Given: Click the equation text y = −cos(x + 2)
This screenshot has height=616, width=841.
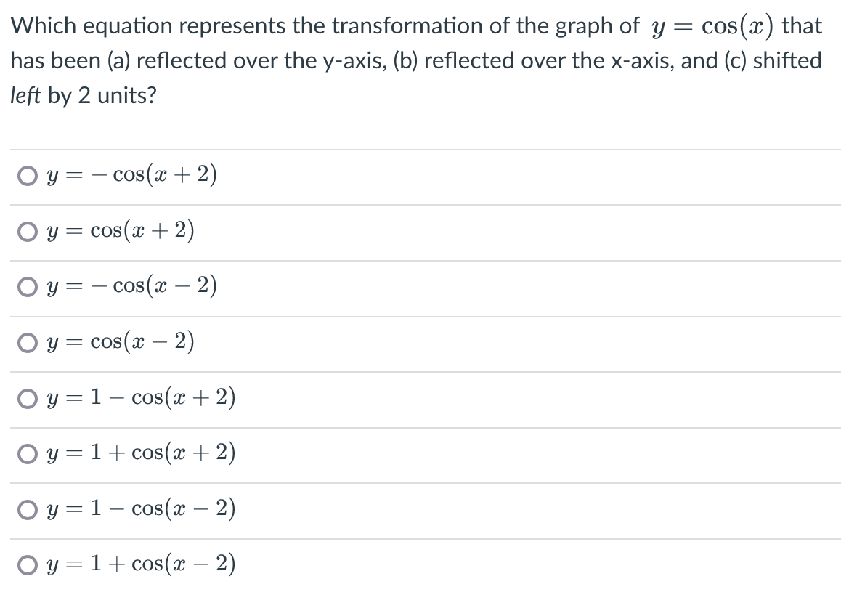Looking at the screenshot, I should pyautogui.click(x=131, y=174).
